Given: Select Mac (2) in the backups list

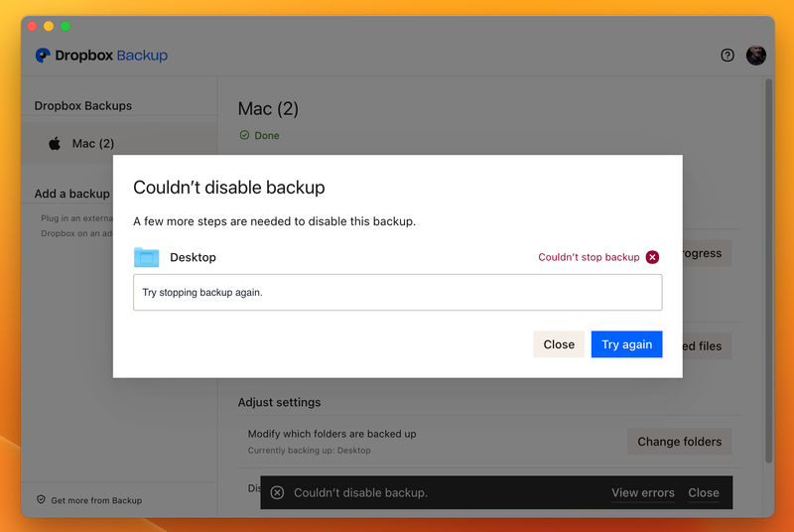Looking at the screenshot, I should (93, 144).
